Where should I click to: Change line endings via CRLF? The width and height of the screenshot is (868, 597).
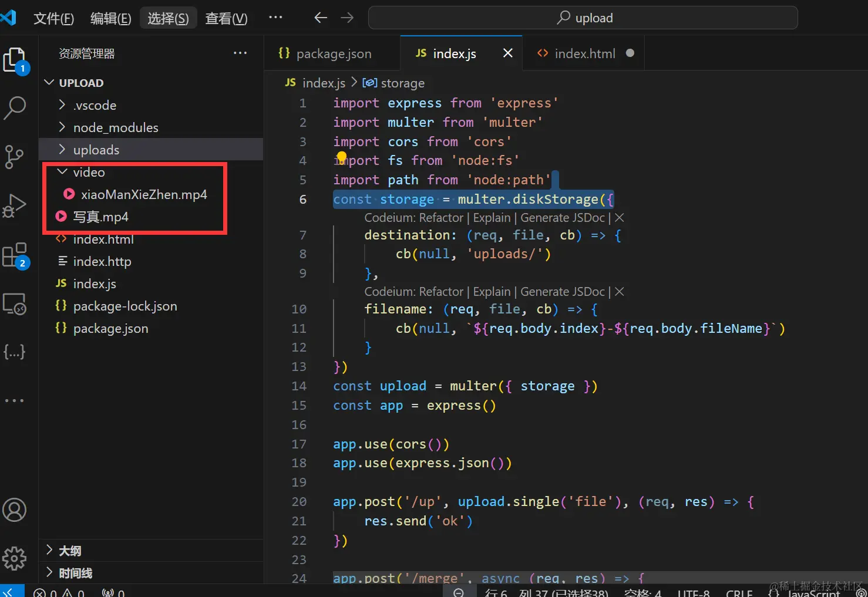pos(739,592)
